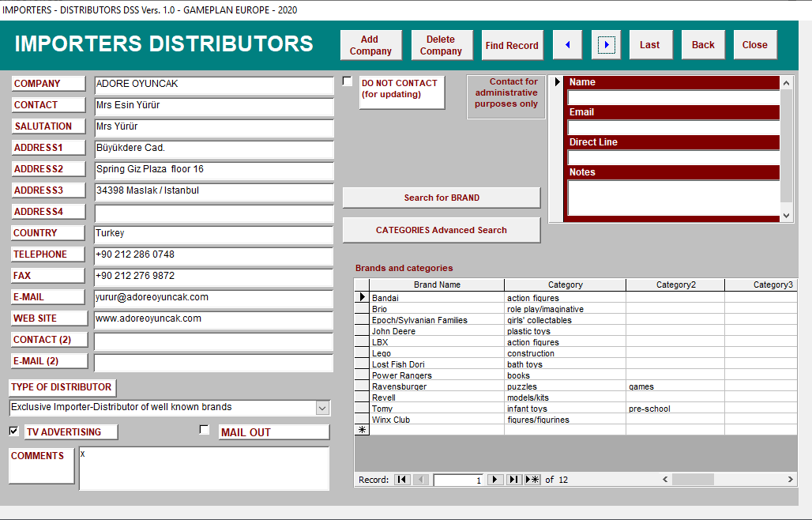This screenshot has width=812, height=520.
Task: Go to next brand record in navigator
Action: [495, 480]
